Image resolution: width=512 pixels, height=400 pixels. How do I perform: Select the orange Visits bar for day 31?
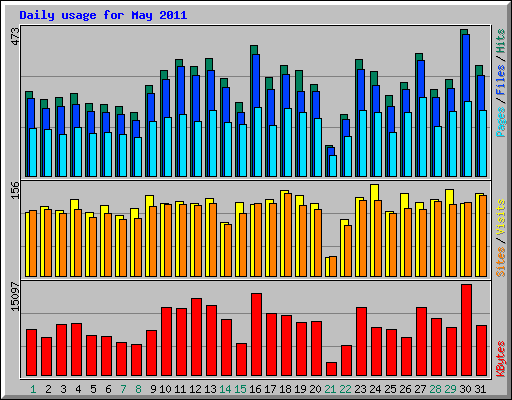pyautogui.click(x=483, y=236)
